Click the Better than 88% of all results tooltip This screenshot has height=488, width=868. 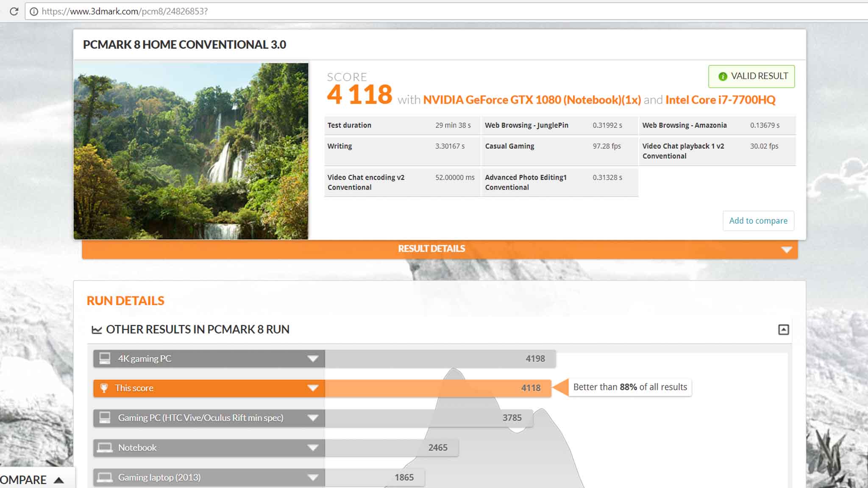pos(630,387)
